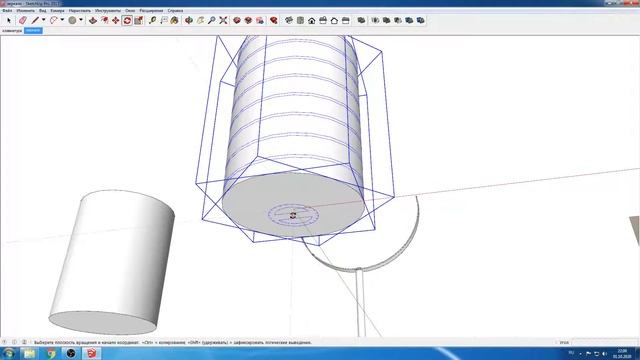Image resolution: width=640 pixels, height=360 pixels.
Task: Click the highlighted Rotate tool
Action: point(127,20)
